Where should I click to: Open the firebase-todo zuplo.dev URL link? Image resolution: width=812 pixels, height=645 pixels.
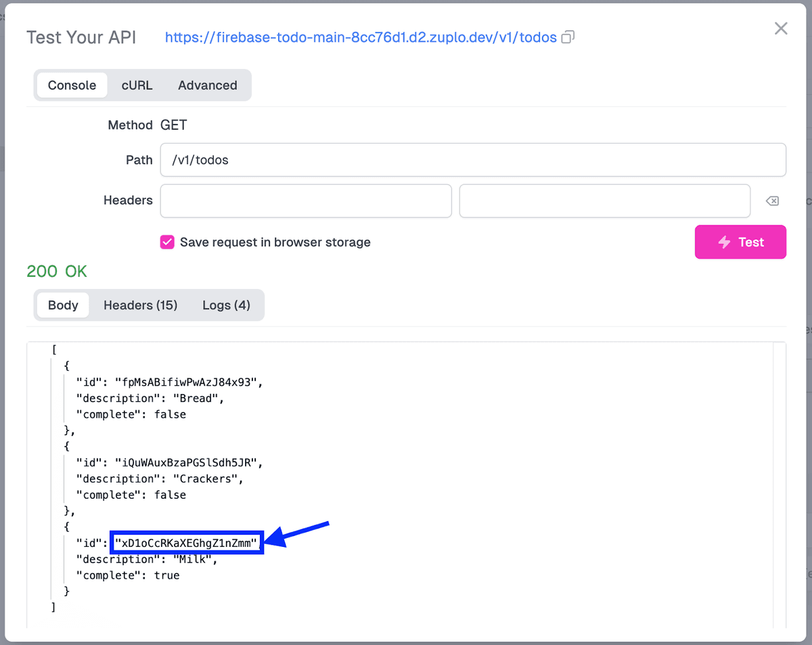coord(362,37)
